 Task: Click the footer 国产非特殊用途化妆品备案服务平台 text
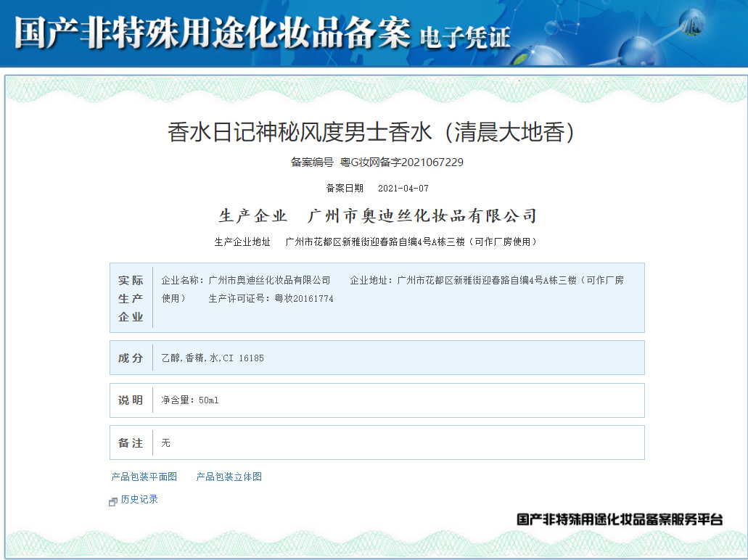620,519
